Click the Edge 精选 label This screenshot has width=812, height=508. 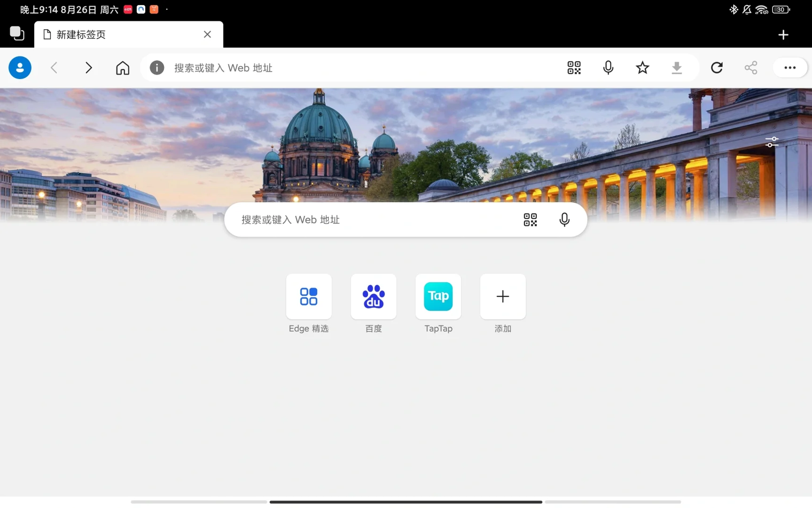coord(309,329)
